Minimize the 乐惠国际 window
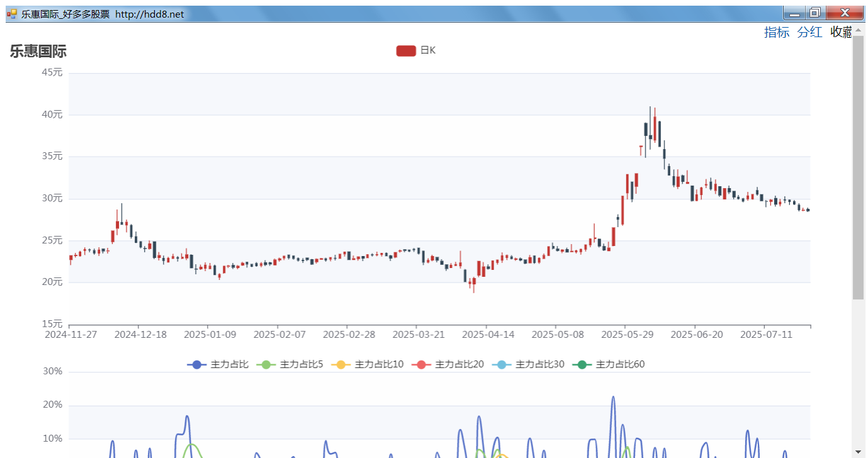This screenshot has width=868, height=458. coord(794,13)
